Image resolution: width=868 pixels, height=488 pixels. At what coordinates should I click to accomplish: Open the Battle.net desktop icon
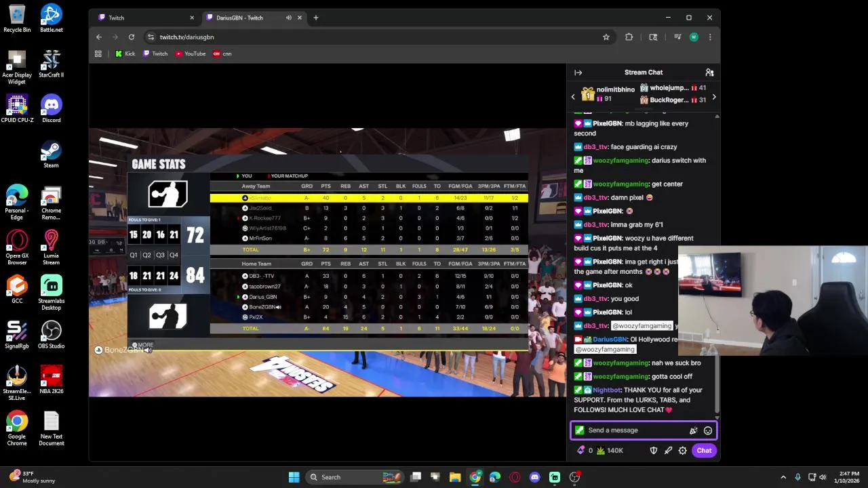pyautogui.click(x=52, y=18)
